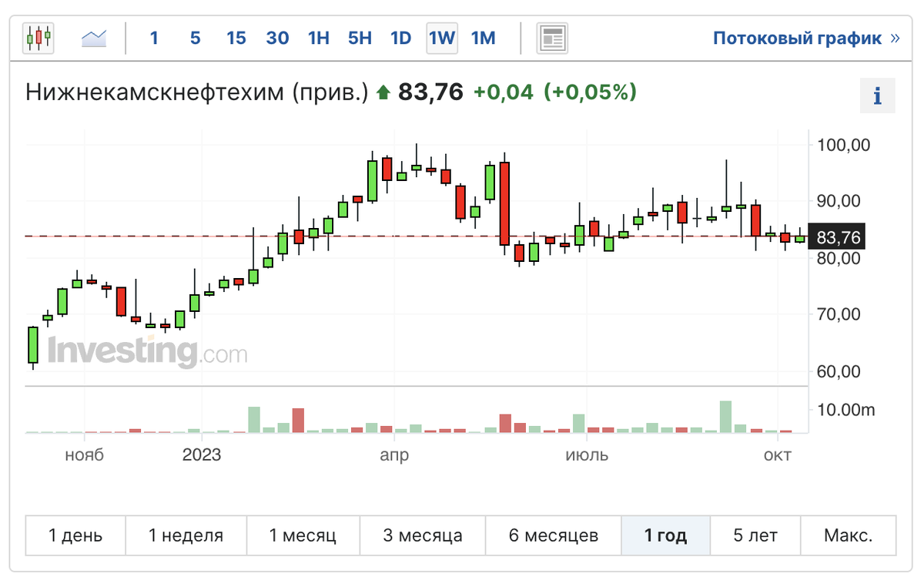Select the 'Макс.' range tab
The image size is (924, 587).
(x=849, y=535)
